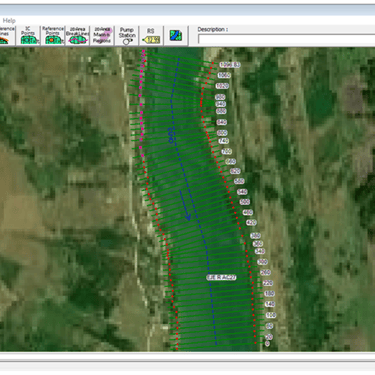This screenshot has width=375, height=375.
Task: Click the 260 cross section label
Action: click(x=265, y=272)
